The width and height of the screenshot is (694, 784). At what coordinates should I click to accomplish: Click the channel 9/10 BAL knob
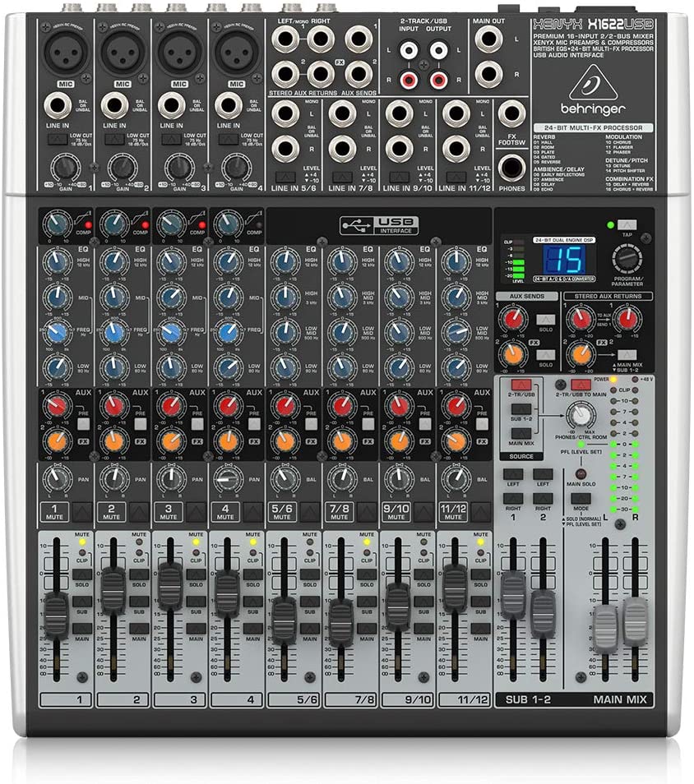click(400, 479)
